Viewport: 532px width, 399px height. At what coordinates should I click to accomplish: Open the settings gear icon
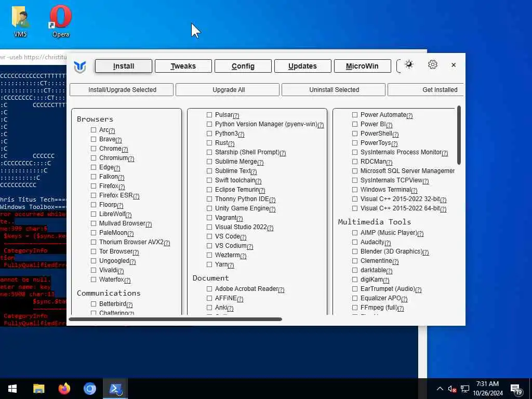coord(433,64)
